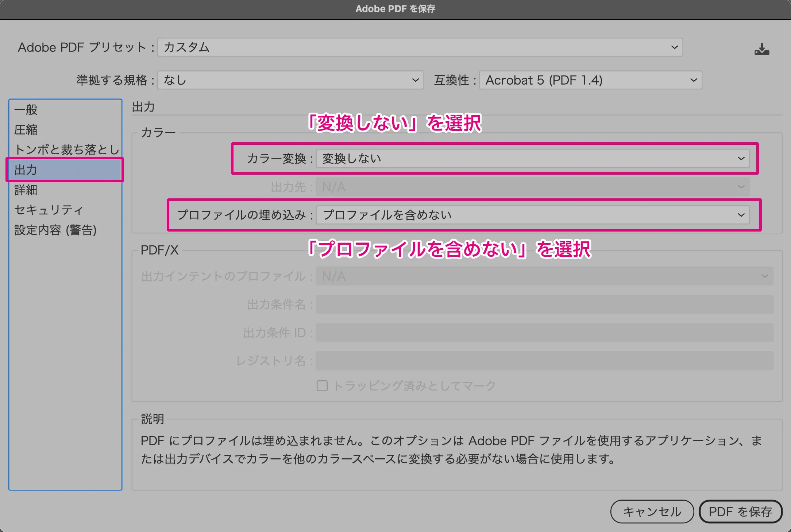
Task: Click the disabled 出力先 dropdown
Action: [x=533, y=187]
